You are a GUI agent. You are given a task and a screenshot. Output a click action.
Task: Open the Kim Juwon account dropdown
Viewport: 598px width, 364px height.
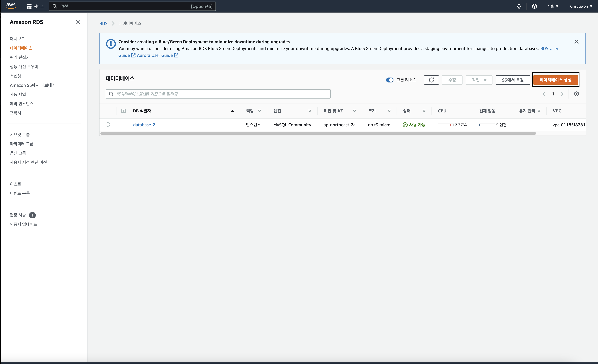[x=581, y=6]
